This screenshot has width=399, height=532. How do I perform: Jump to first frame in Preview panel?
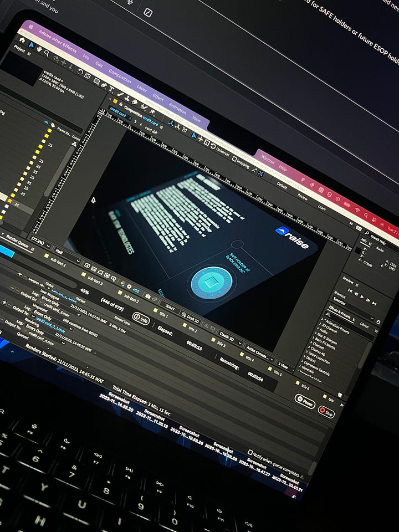350,291
